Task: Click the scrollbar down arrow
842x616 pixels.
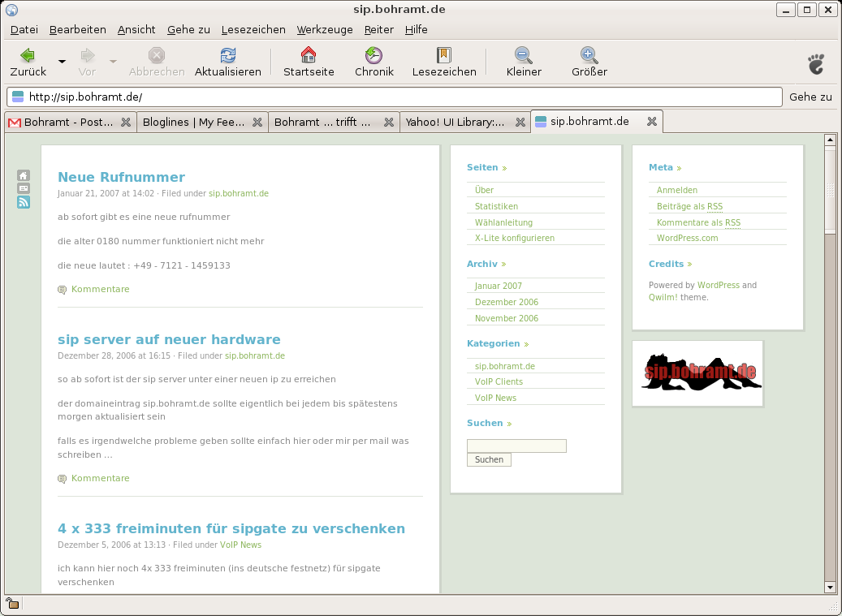Action: pos(830,587)
